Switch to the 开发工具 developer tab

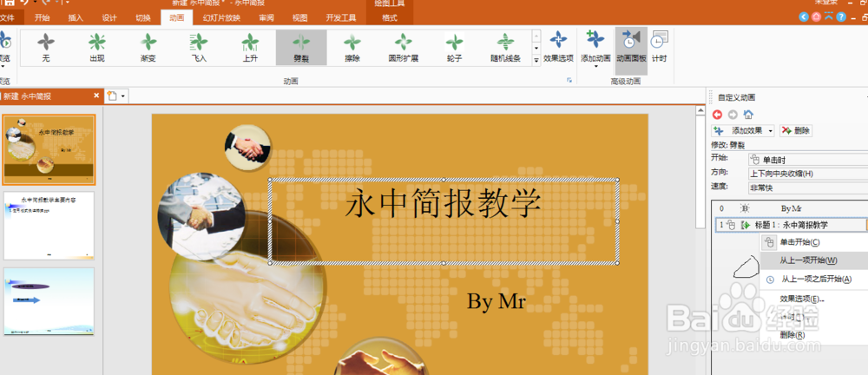341,17
